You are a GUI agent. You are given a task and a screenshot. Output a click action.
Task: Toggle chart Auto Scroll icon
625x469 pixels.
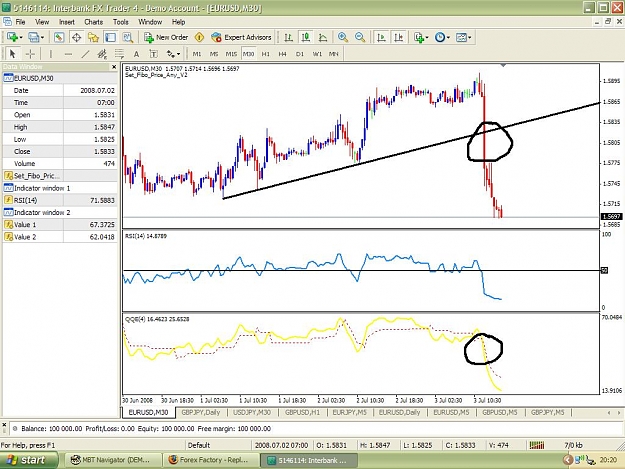click(x=381, y=37)
